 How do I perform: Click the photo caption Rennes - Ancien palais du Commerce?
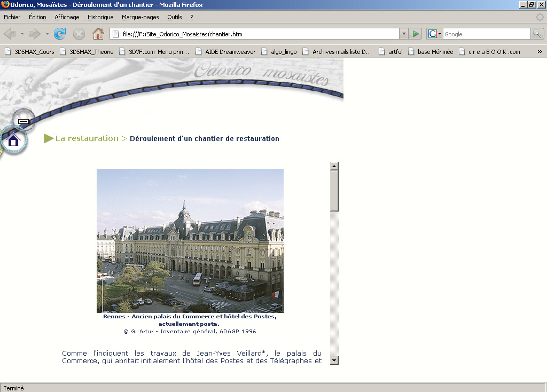tap(190, 320)
